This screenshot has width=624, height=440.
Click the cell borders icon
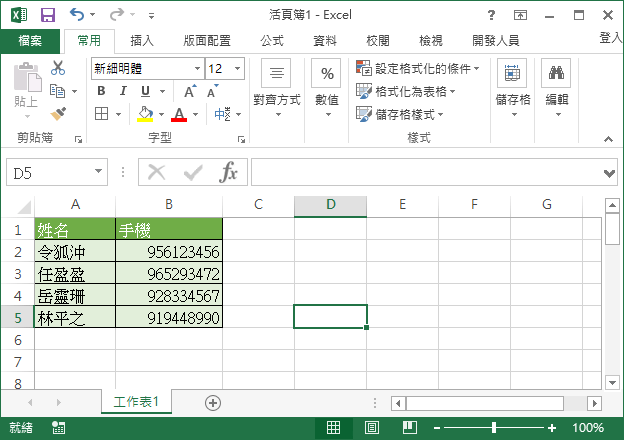tap(101, 114)
